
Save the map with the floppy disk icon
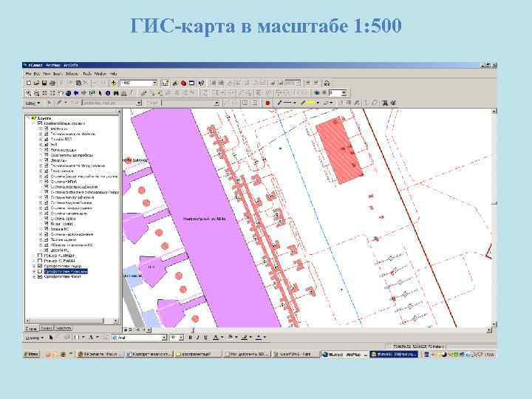pyautogui.click(x=44, y=83)
